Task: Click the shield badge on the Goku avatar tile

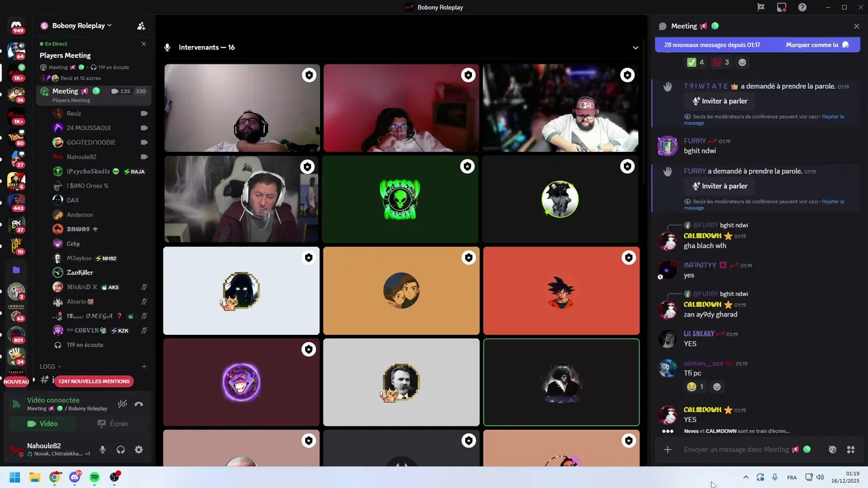Action: [629, 258]
